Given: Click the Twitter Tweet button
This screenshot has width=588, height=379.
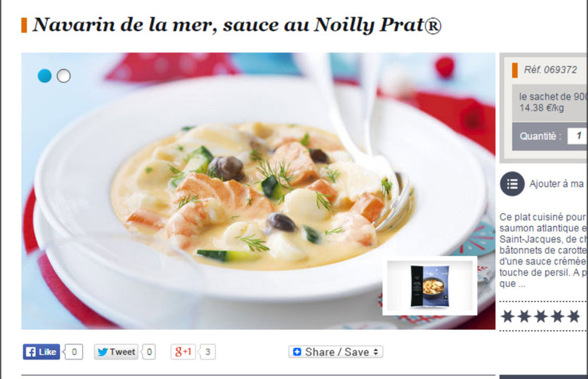Looking at the screenshot, I should click(x=116, y=352).
